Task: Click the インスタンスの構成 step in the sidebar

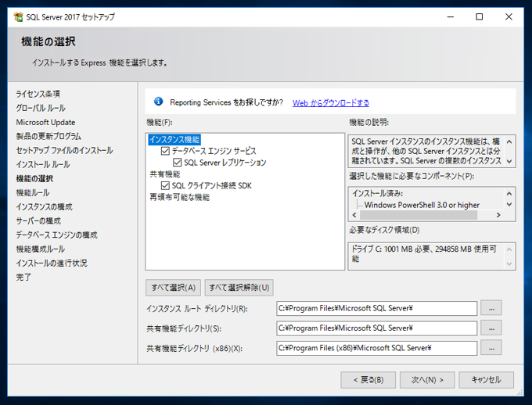Action: point(44,206)
